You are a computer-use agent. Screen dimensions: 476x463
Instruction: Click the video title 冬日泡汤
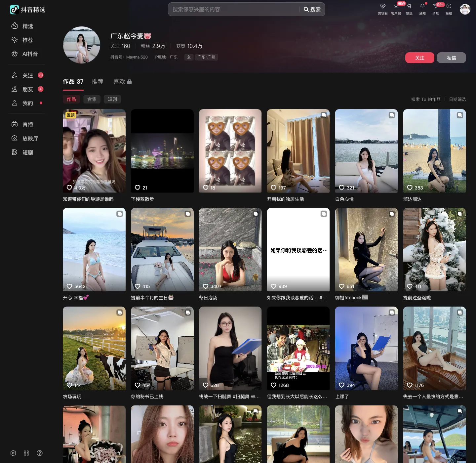[x=208, y=298]
